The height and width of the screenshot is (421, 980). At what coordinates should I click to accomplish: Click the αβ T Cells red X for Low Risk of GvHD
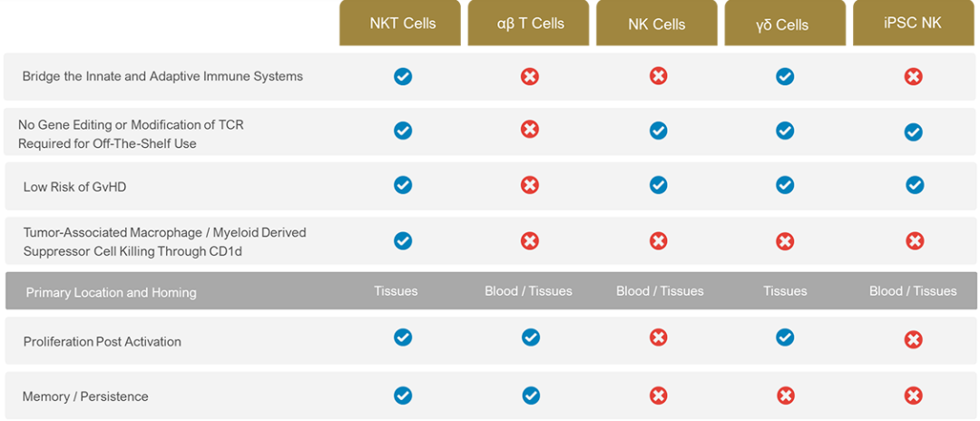point(530,185)
